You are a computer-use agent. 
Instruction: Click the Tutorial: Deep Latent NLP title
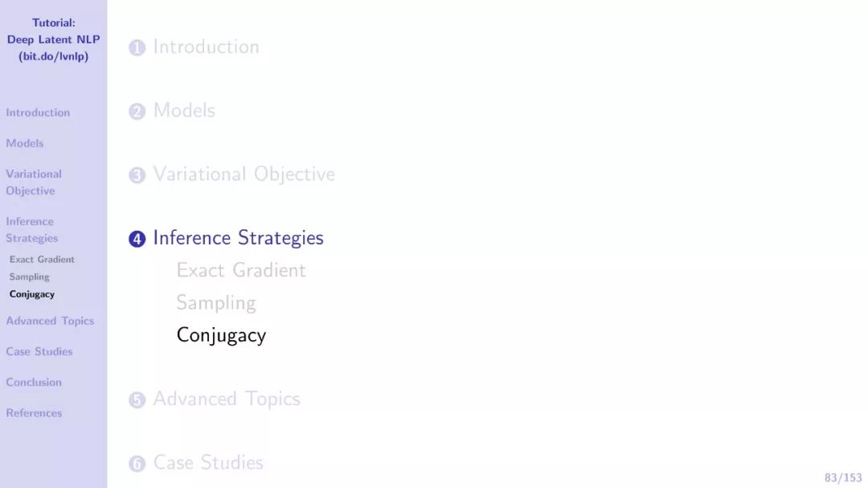(x=53, y=39)
